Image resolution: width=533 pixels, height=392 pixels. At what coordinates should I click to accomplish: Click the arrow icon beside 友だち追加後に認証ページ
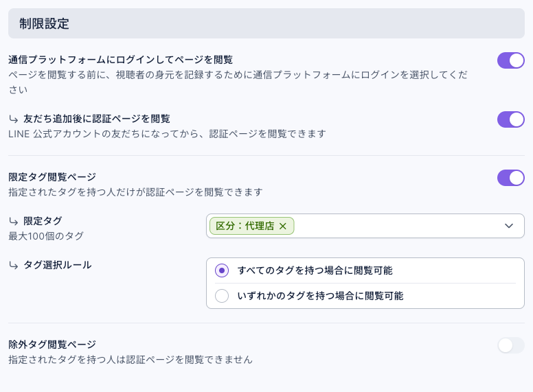(x=14, y=119)
